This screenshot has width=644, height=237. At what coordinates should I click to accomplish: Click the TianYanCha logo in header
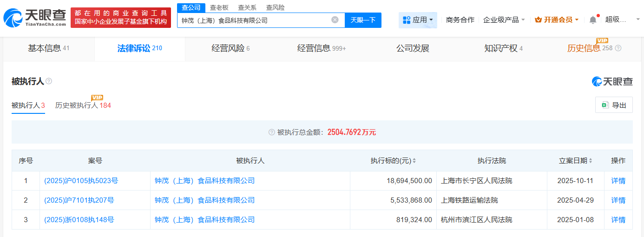point(34,18)
